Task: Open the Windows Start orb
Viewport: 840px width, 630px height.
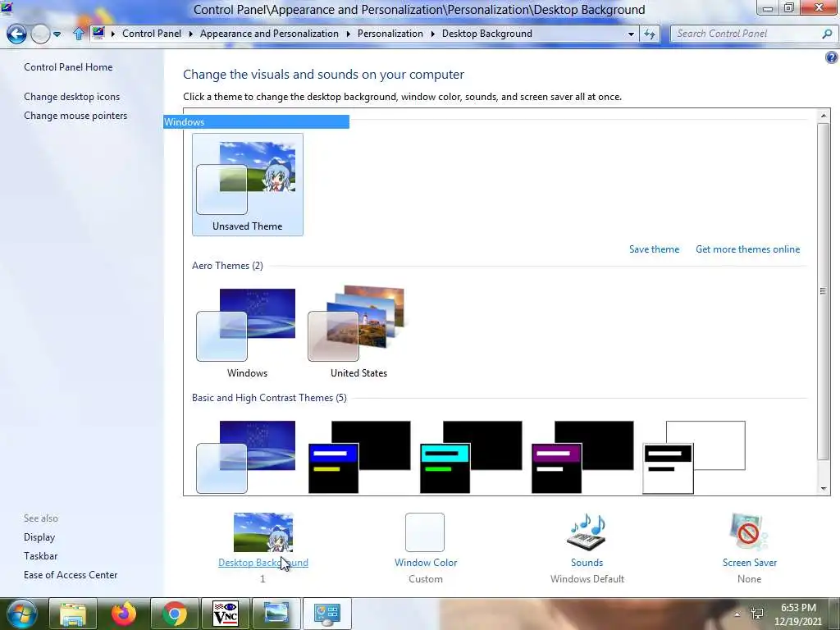Action: 21,614
